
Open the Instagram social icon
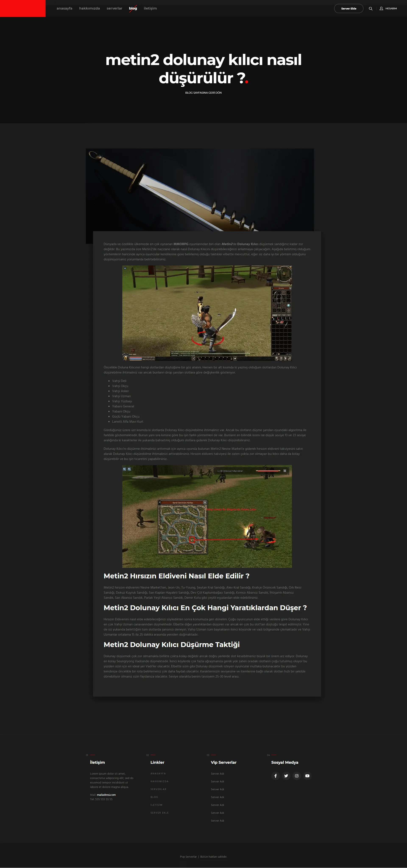(297, 776)
